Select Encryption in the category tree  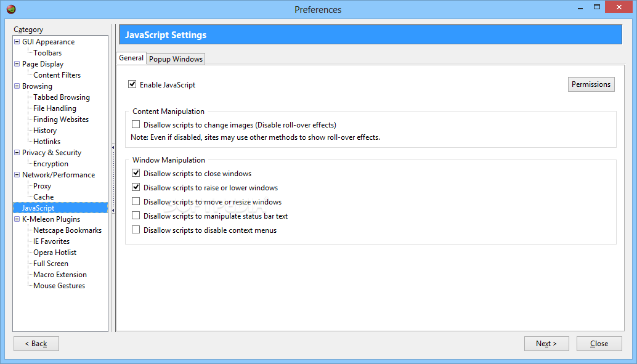click(51, 164)
